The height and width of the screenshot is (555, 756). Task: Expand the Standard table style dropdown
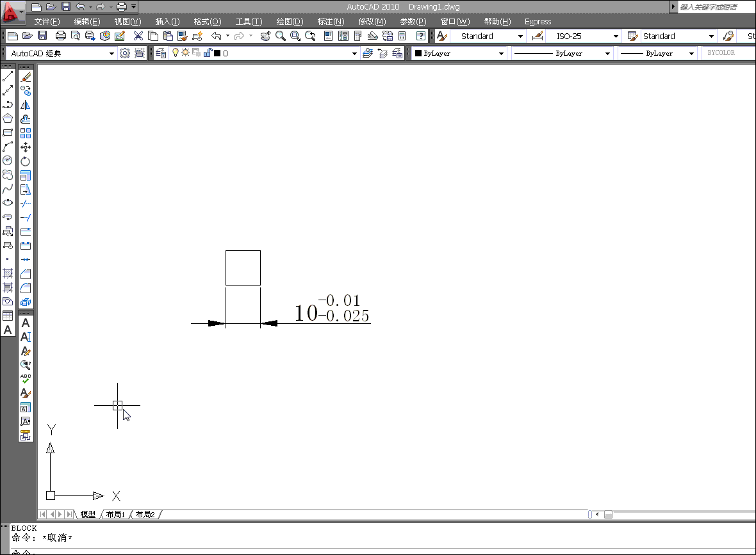[711, 36]
